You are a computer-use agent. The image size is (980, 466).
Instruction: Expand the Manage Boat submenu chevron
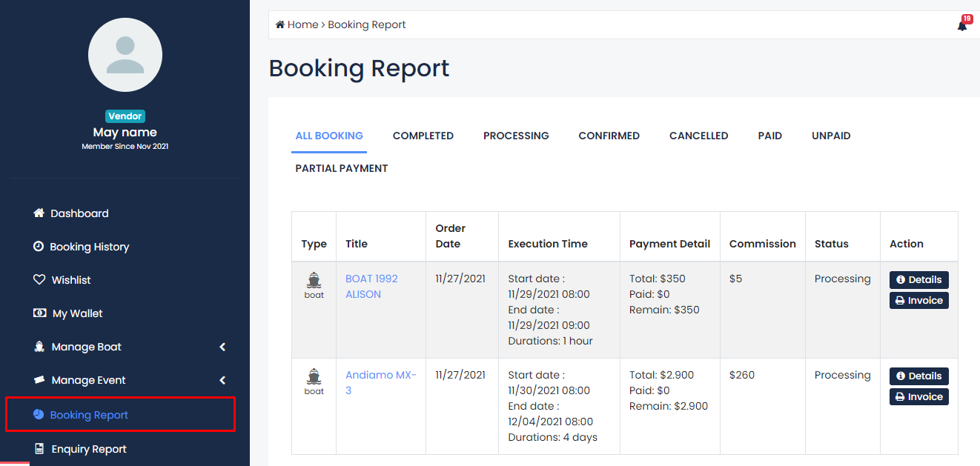point(222,347)
